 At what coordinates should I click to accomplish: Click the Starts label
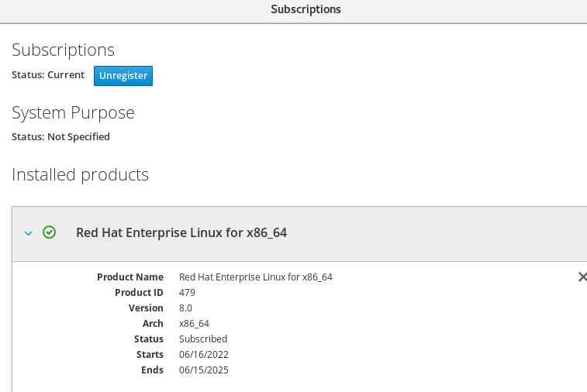coord(150,355)
